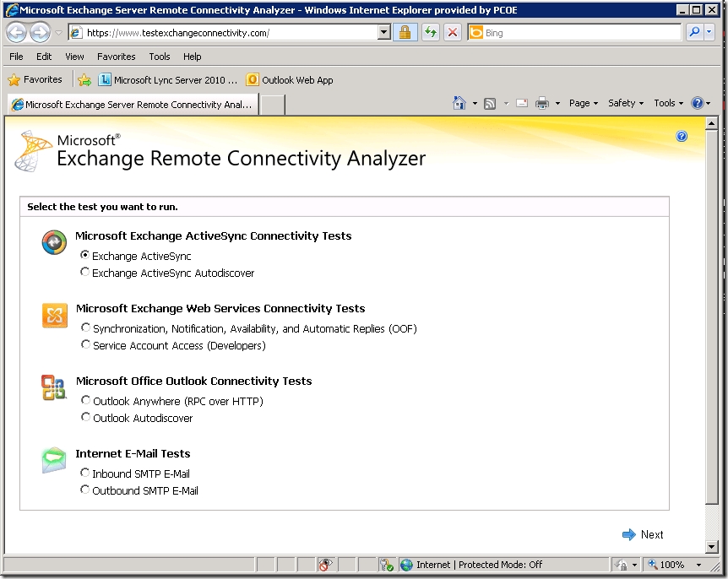
Task: Click the green Refresh arrows icon
Action: 431,32
